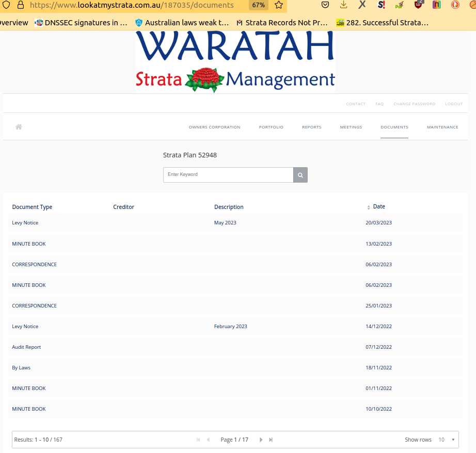This screenshot has height=453, width=476.
Task: Click the browser address bar URL
Action: pyautogui.click(x=132, y=5)
